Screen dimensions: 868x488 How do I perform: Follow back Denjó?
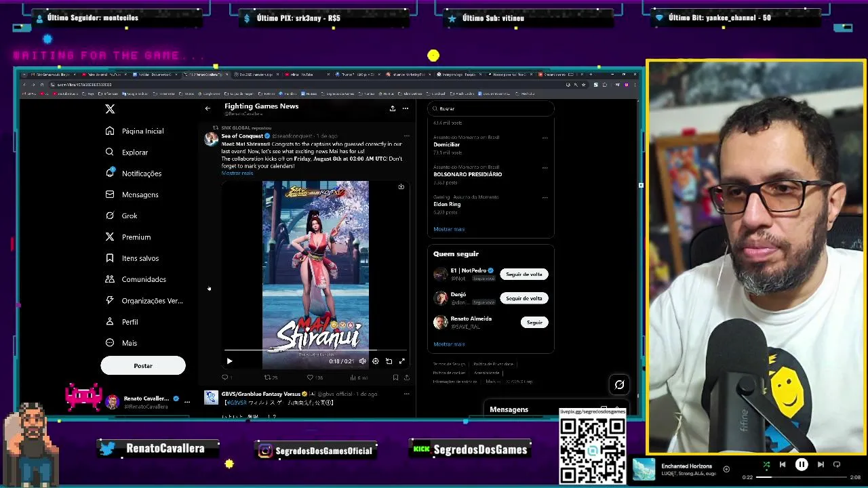click(524, 298)
